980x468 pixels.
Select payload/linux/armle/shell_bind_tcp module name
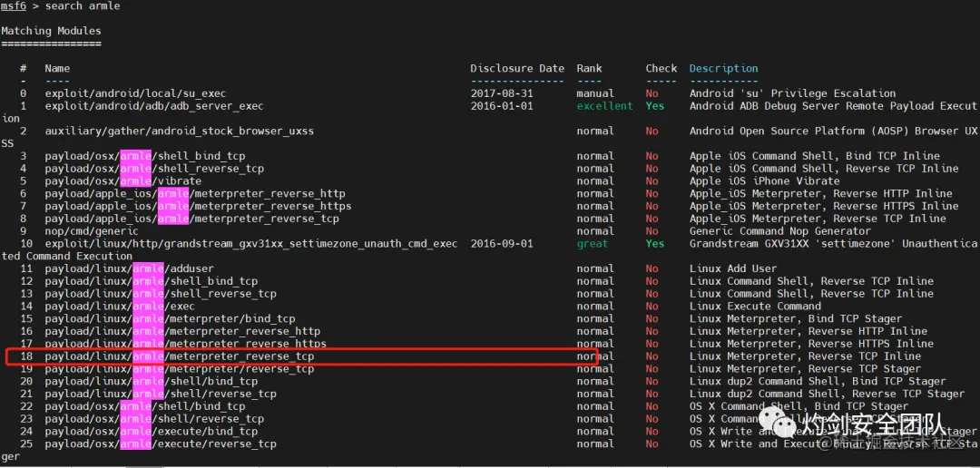pyautogui.click(x=152, y=280)
